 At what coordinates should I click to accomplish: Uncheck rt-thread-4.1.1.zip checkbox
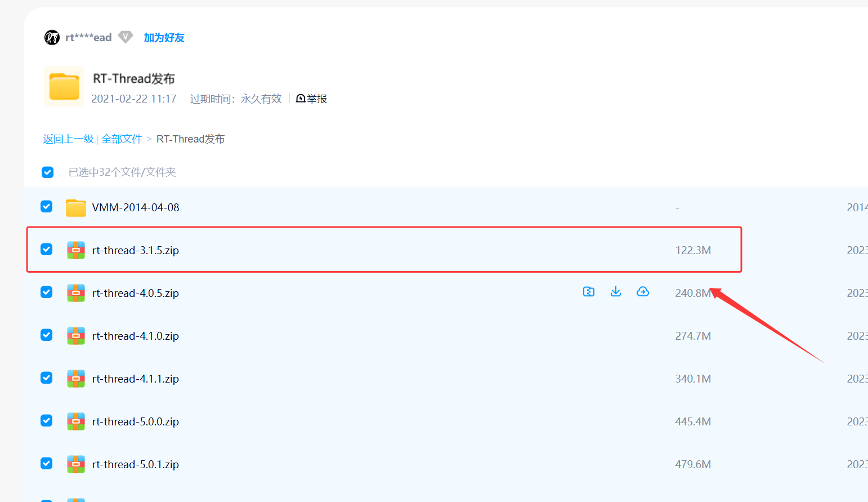47,378
